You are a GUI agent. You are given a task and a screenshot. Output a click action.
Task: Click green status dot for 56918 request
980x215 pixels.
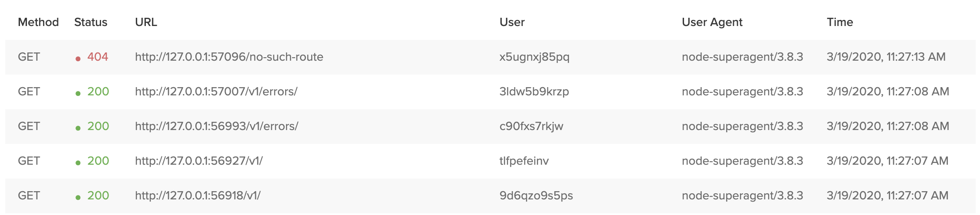[78, 198]
